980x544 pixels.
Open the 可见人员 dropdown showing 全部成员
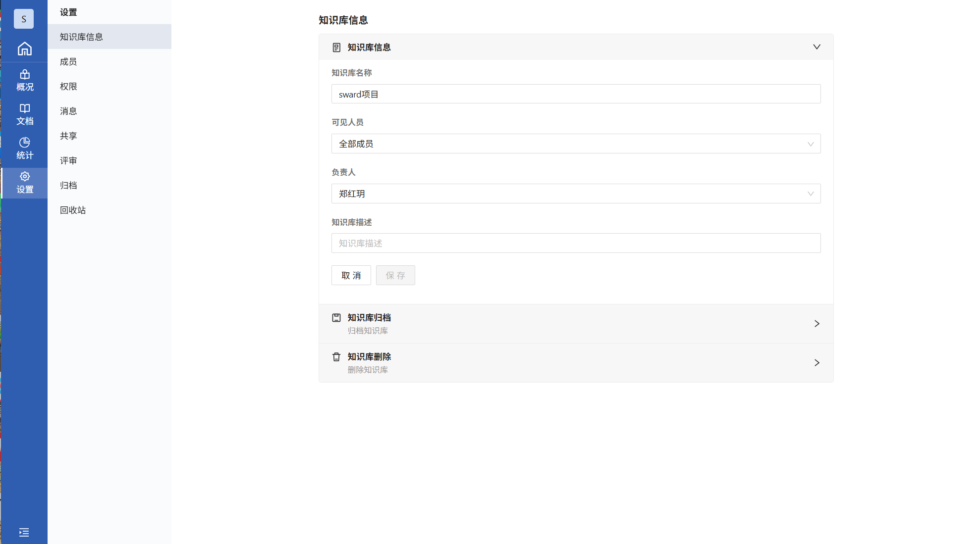pos(576,144)
